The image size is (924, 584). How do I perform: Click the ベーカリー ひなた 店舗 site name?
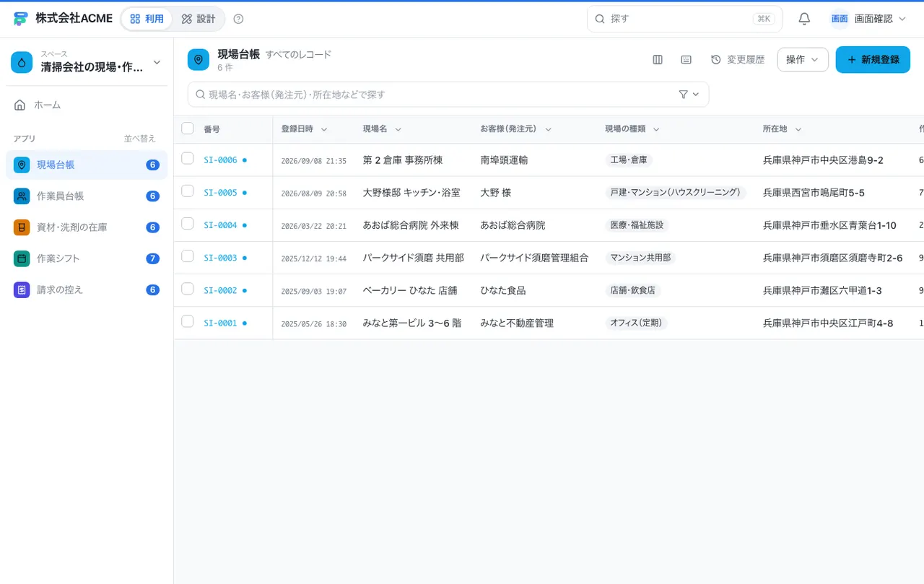coord(410,290)
